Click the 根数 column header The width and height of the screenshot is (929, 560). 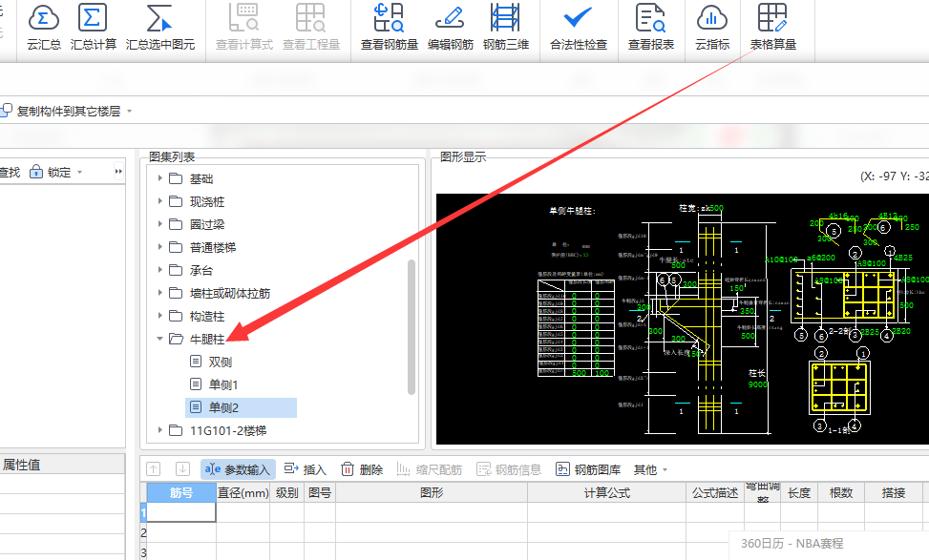point(841,492)
